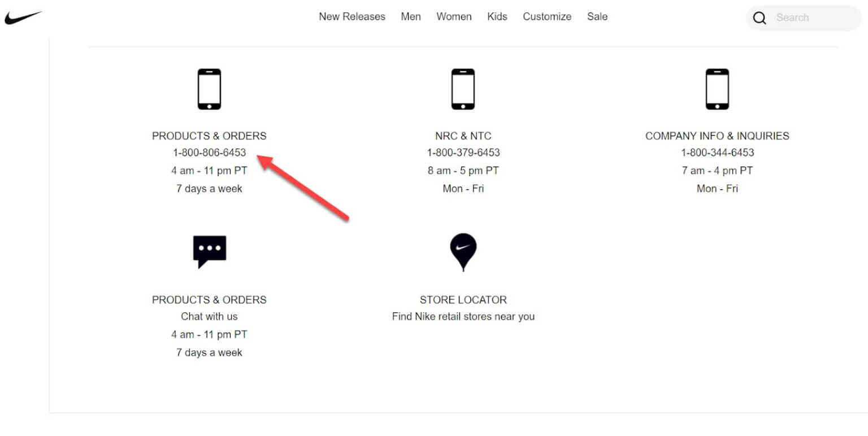
Task: Call the 1-800-344-6453 Company Info number
Action: click(x=717, y=152)
